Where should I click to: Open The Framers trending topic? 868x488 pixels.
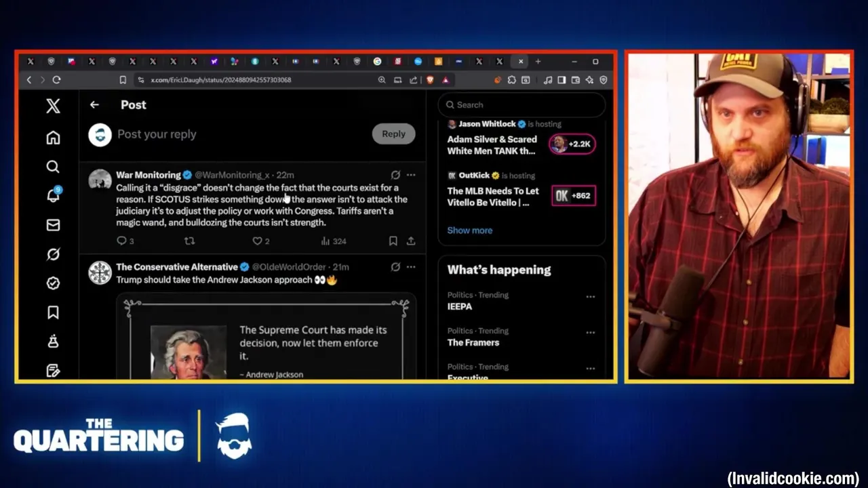(473, 342)
